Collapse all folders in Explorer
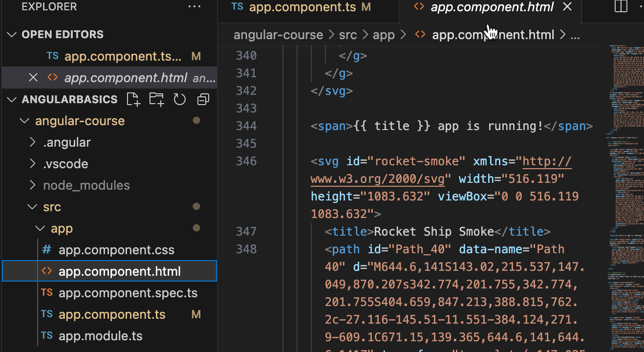Screen dimensions: 644x352 [203, 99]
